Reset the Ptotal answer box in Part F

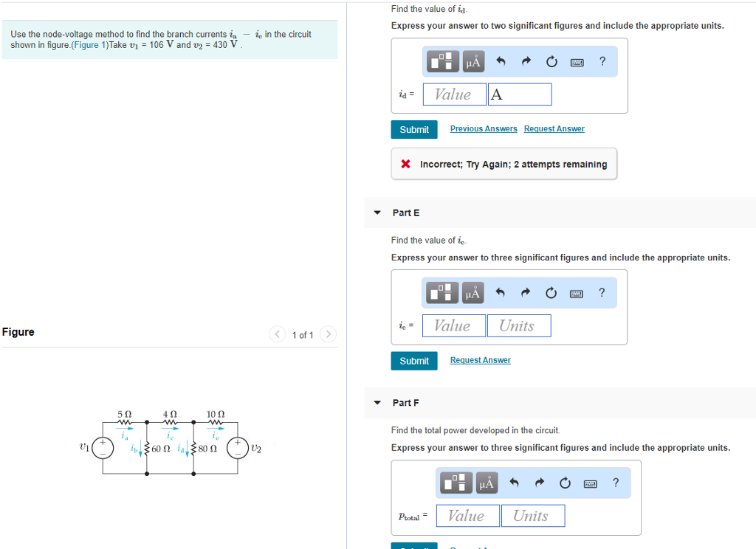(565, 483)
